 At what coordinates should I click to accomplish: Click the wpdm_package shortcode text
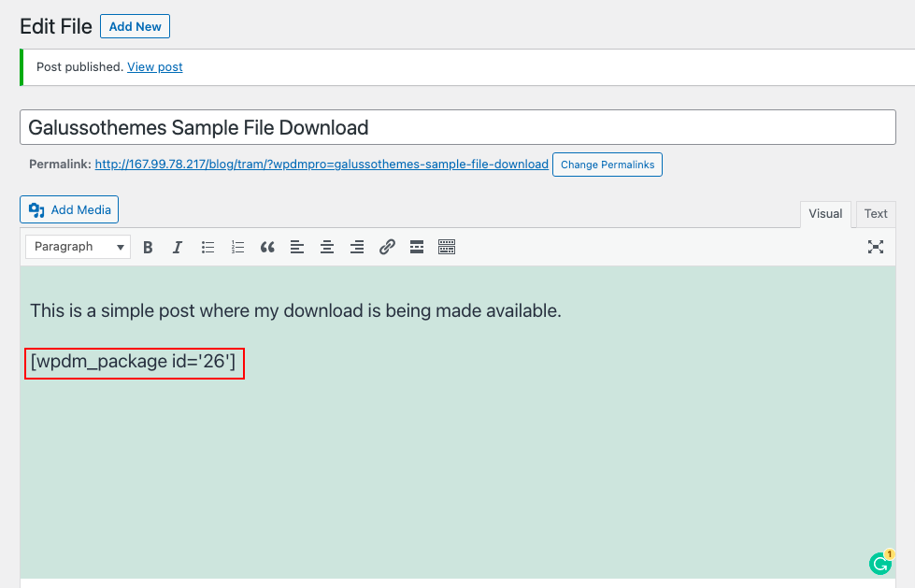coord(133,362)
